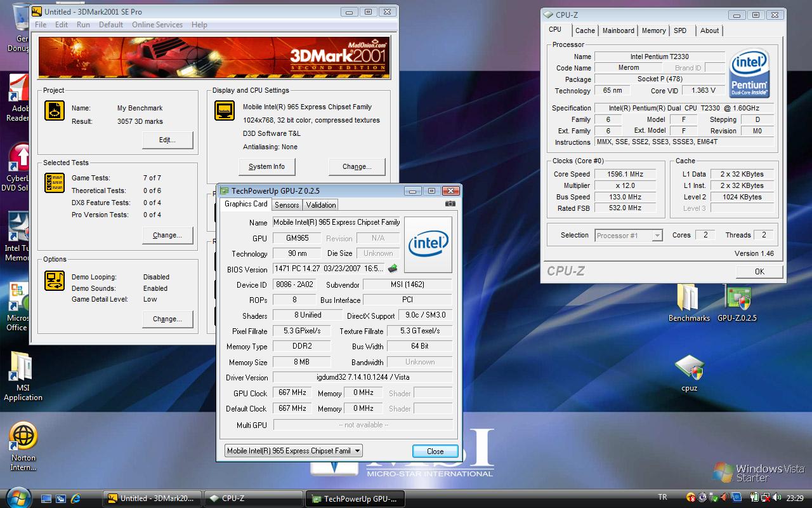812x508 pixels.
Task: Click Show Desktop quick launch icon
Action: coord(46,498)
